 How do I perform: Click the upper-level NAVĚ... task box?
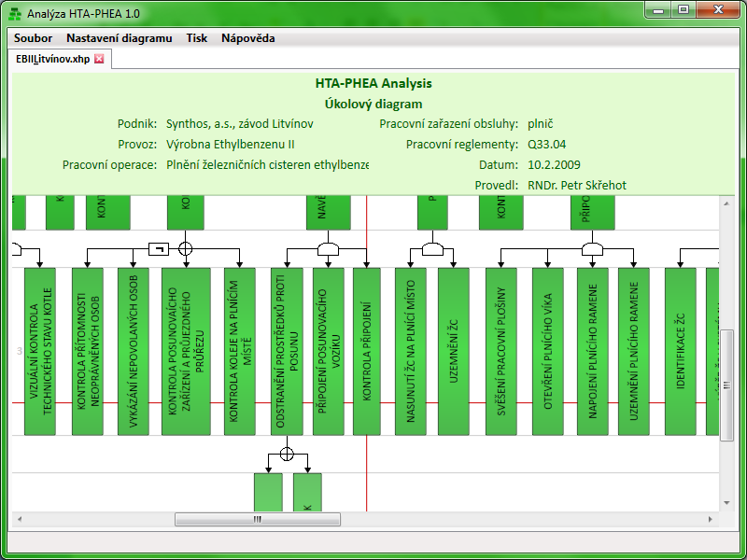click(329, 213)
